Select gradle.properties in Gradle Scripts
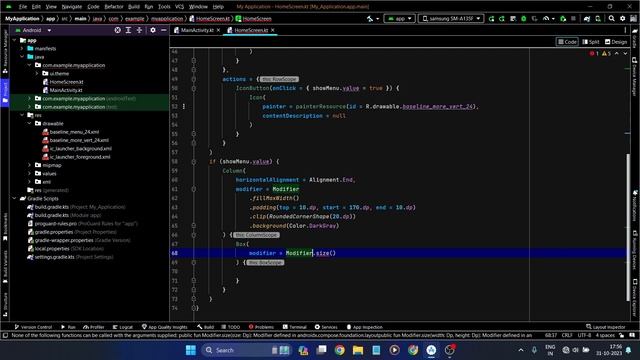Image resolution: width=640 pixels, height=360 pixels. (x=53, y=232)
